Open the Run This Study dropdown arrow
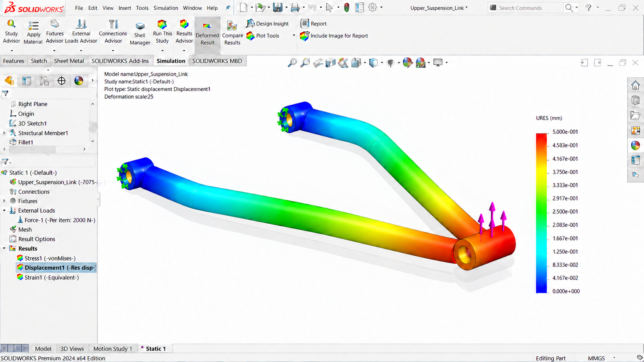 (x=162, y=50)
